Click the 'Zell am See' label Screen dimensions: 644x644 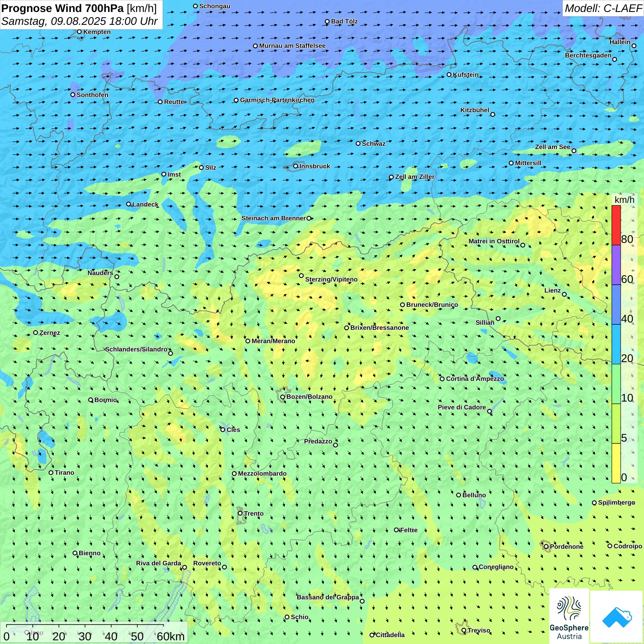552,147
